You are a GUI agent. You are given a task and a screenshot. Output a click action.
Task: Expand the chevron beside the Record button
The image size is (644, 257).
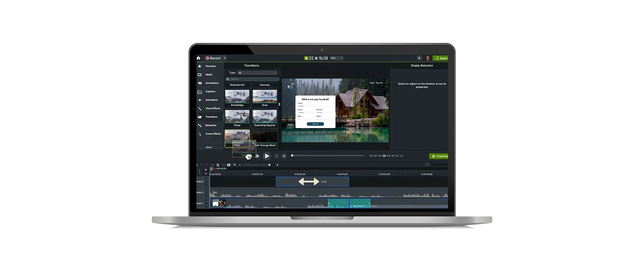click(225, 58)
